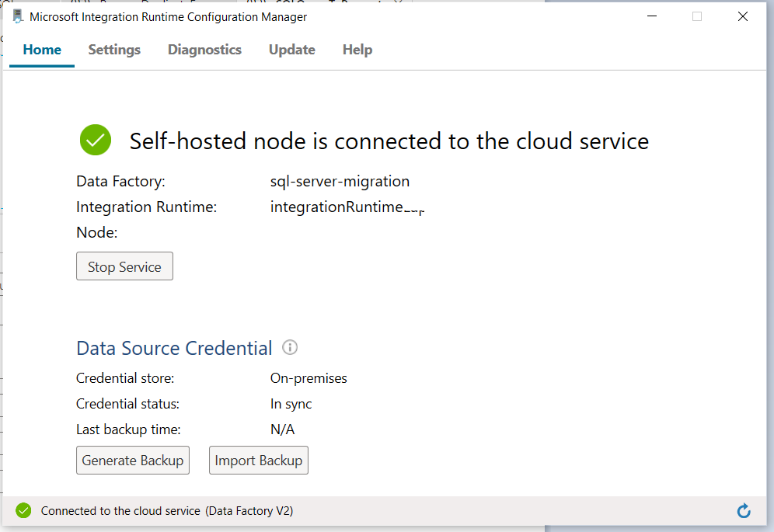Click Import Backup button
Image resolution: width=774 pixels, height=532 pixels.
pyautogui.click(x=259, y=461)
